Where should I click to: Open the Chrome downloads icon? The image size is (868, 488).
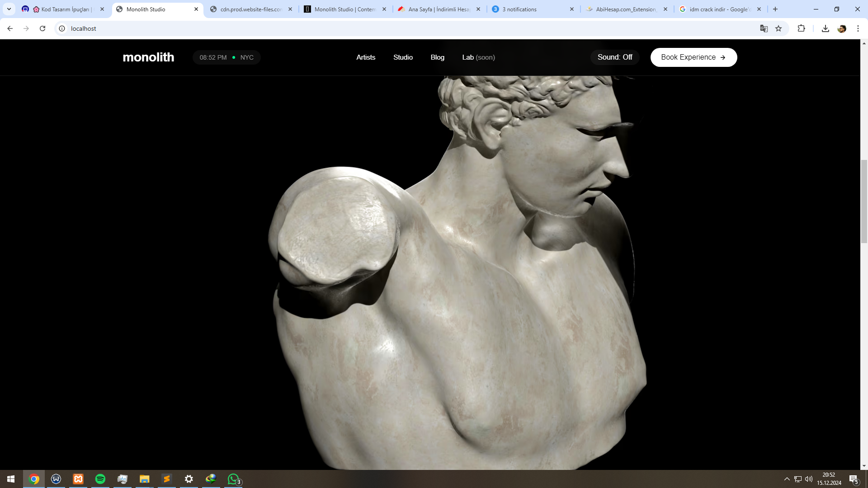[x=825, y=28]
